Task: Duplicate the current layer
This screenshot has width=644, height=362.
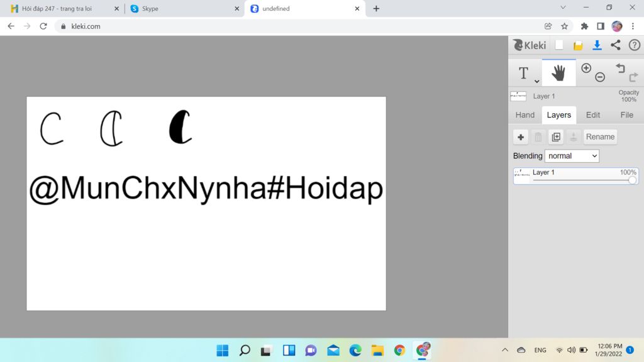Action: coord(556,136)
